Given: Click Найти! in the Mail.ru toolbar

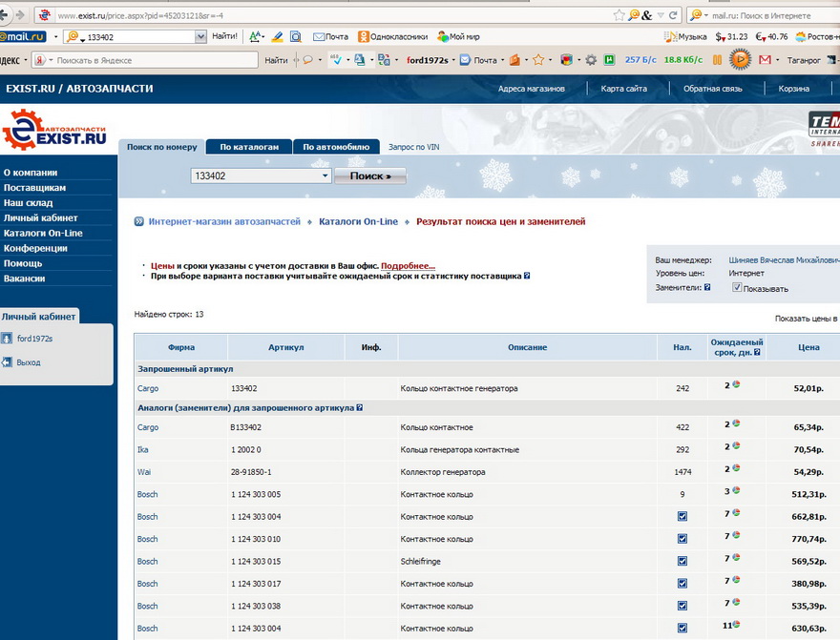Looking at the screenshot, I should pyautogui.click(x=224, y=36).
